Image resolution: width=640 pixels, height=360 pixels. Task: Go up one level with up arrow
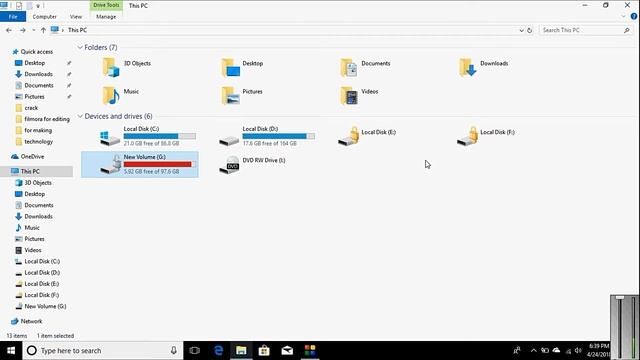tap(43, 30)
